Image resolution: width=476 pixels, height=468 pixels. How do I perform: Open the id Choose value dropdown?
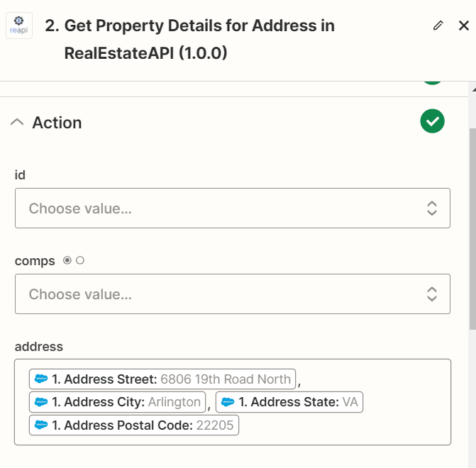click(x=233, y=208)
